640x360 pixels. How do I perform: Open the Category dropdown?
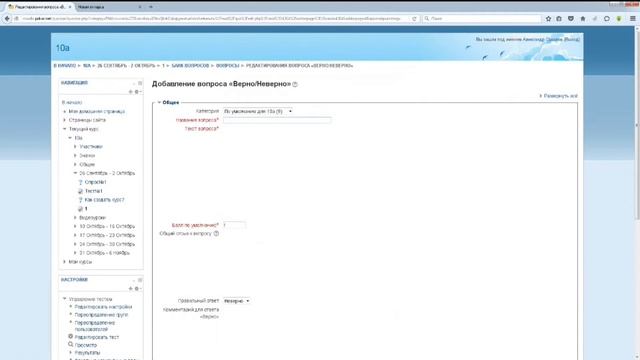point(258,111)
